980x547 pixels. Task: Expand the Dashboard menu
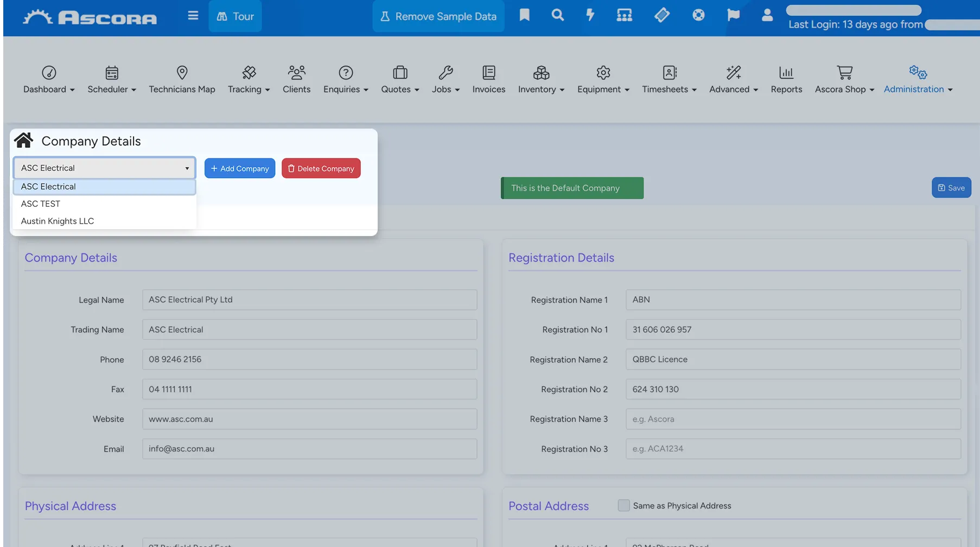tap(49, 80)
